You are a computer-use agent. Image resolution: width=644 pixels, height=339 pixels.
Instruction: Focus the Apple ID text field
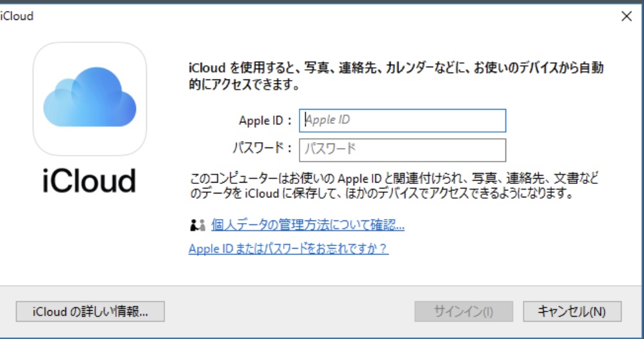pos(403,120)
